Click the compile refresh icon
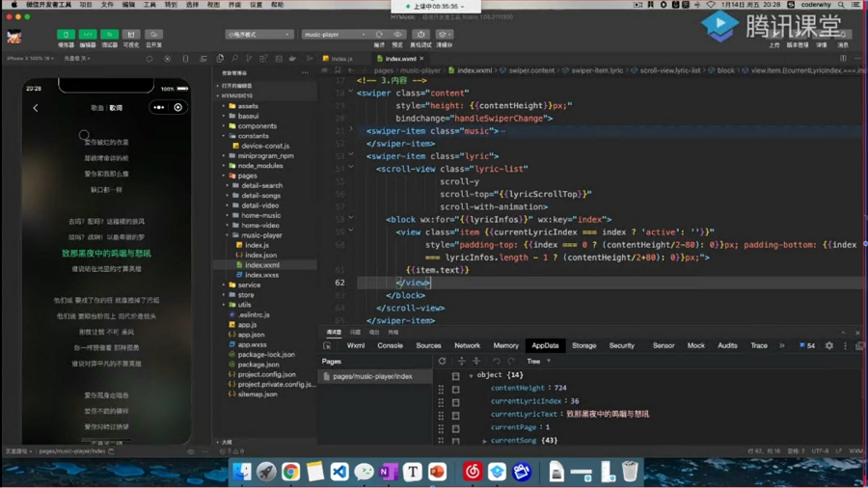Viewport: 868px width, 488px height. [x=379, y=35]
